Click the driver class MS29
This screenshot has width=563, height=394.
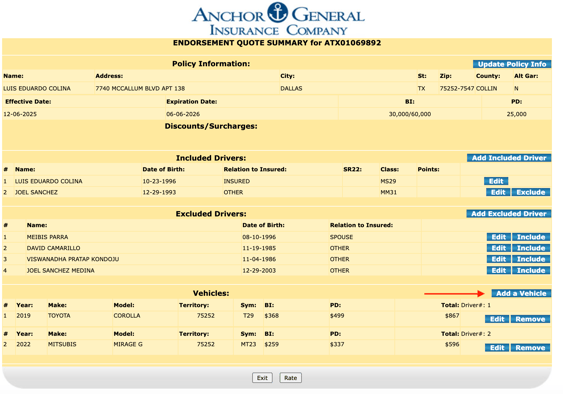point(388,181)
